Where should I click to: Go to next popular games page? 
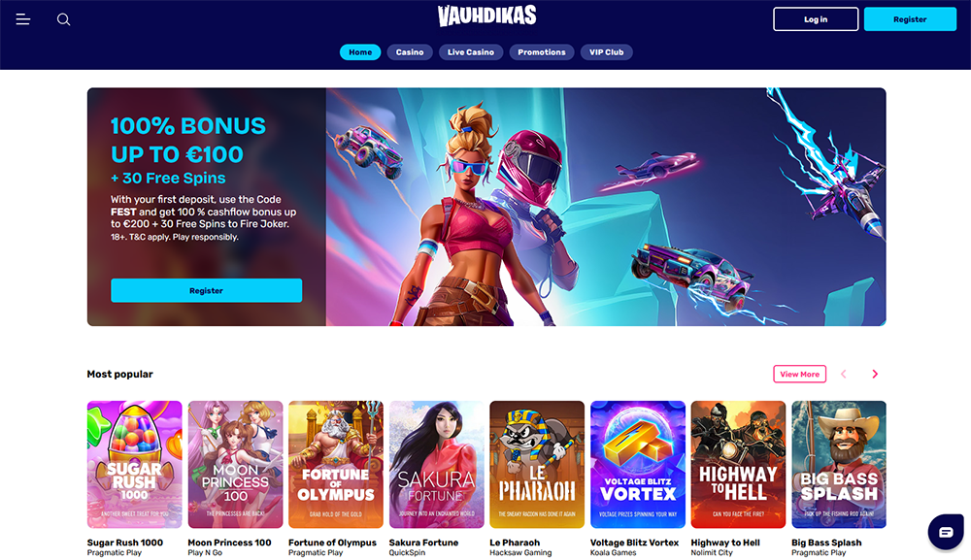pos(875,374)
